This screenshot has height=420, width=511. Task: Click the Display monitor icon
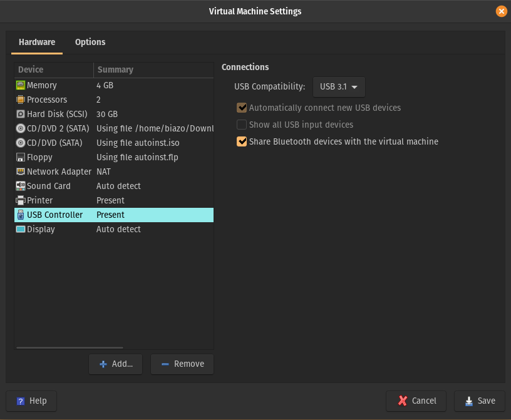[x=21, y=229]
